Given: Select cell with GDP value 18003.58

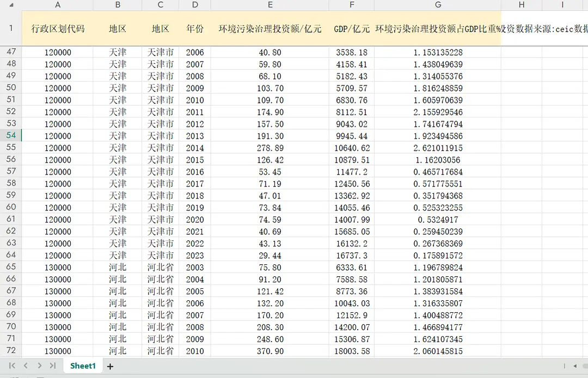Looking at the screenshot, I should [352, 351].
